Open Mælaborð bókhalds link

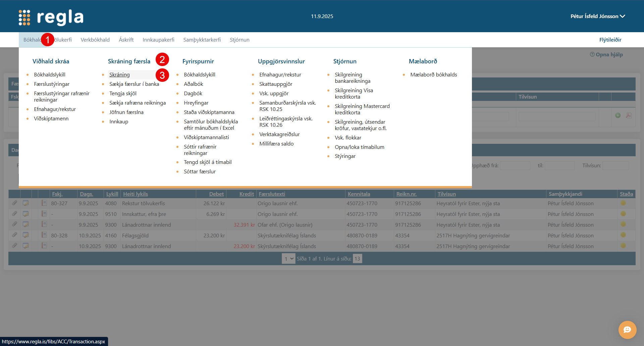tap(433, 74)
